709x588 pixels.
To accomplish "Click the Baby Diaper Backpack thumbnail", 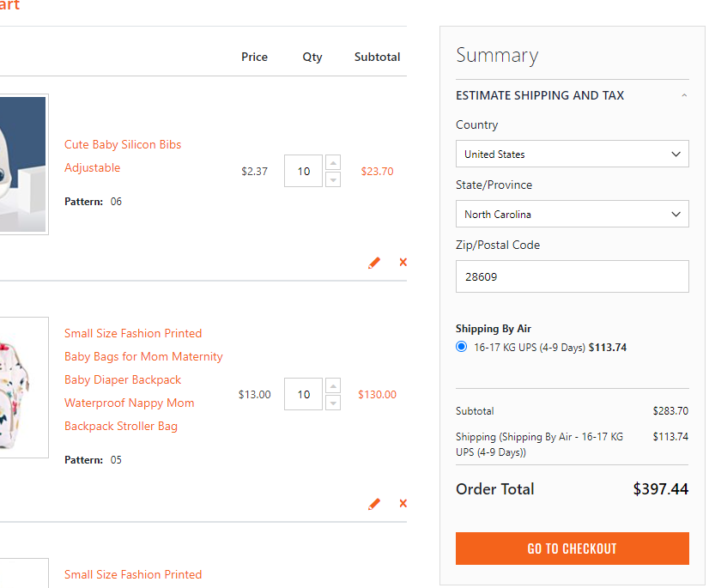I will [21, 386].
